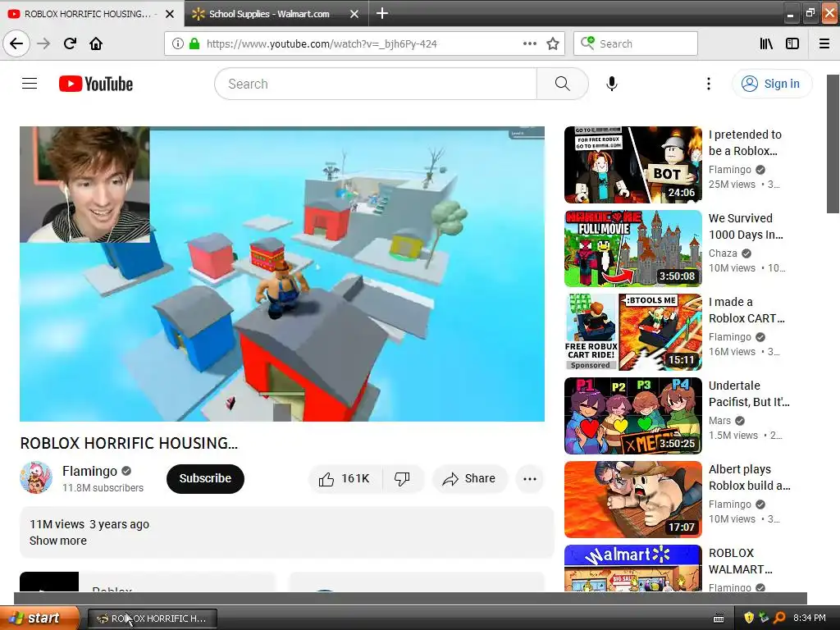The image size is (840, 630).
Task: Go to YouTube home via logo
Action: 96,84
